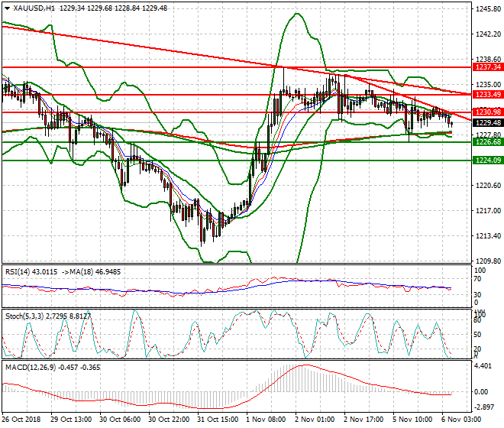Select the MACD(12,26,9) indicator label

pyautogui.click(x=31, y=367)
